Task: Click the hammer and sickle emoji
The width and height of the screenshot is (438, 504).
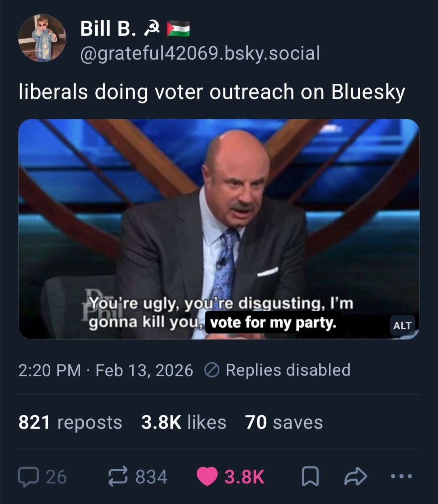Action: click(151, 28)
